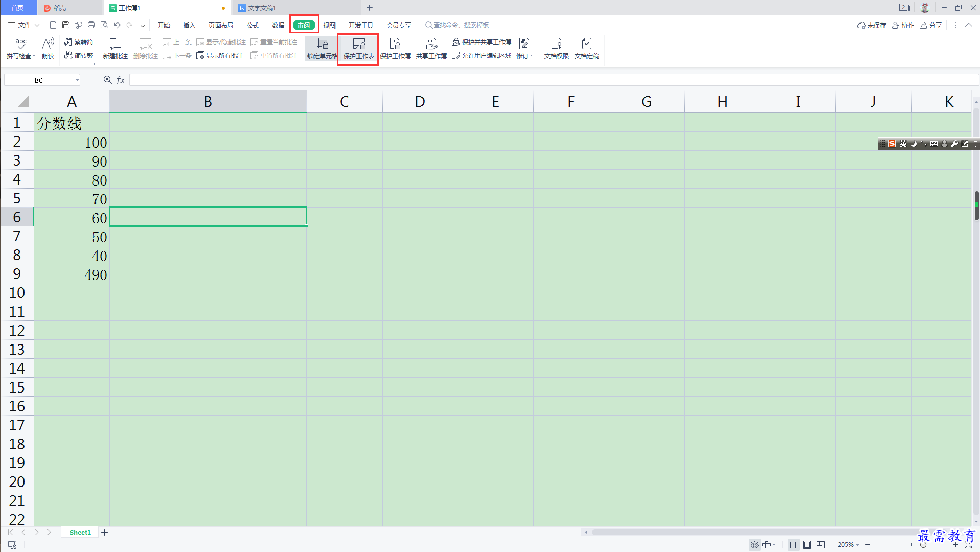Click the 未保存 cloud status button
This screenshot has width=980, height=552.
tap(872, 25)
